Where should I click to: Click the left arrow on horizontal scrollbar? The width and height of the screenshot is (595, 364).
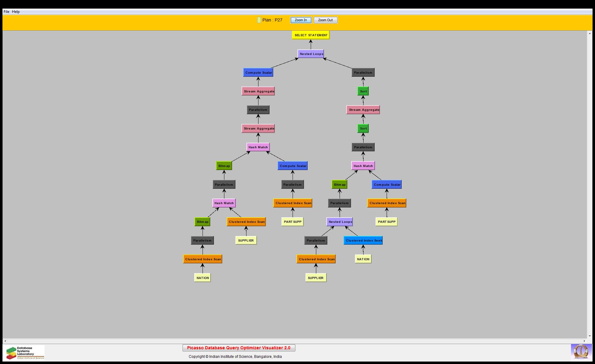(x=5, y=341)
